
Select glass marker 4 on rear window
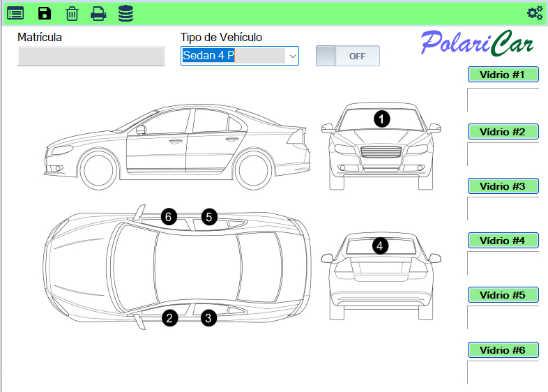tap(380, 246)
